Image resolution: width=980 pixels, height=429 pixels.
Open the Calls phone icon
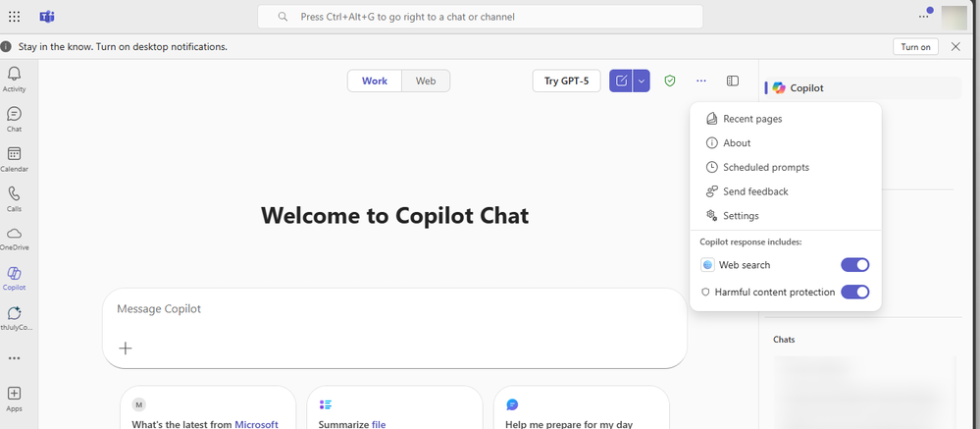14,193
